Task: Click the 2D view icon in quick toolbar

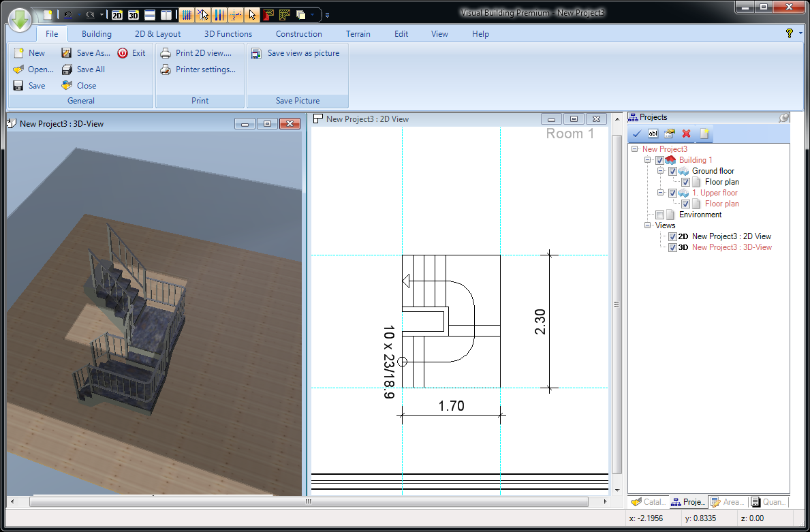Action: (117, 14)
